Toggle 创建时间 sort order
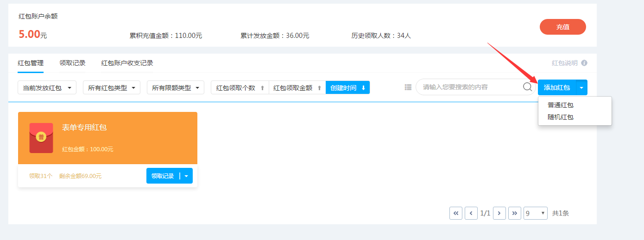 [347, 87]
